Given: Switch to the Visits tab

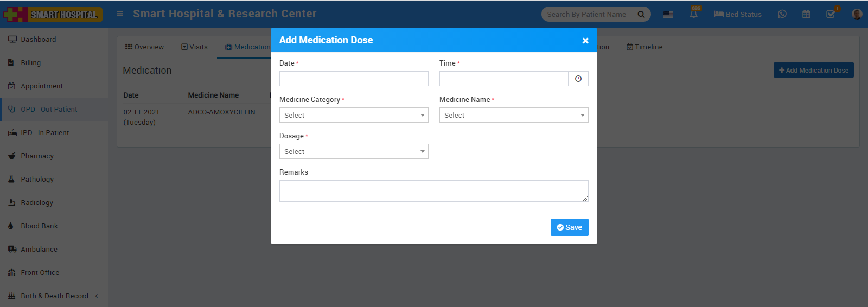Looking at the screenshot, I should coord(194,47).
